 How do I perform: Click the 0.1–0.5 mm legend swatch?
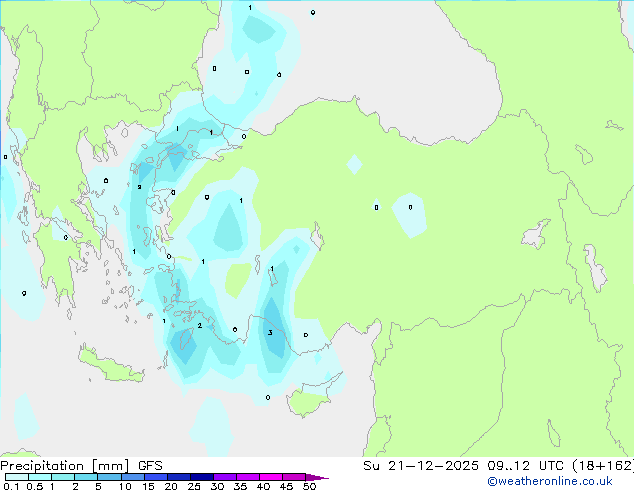point(17,477)
